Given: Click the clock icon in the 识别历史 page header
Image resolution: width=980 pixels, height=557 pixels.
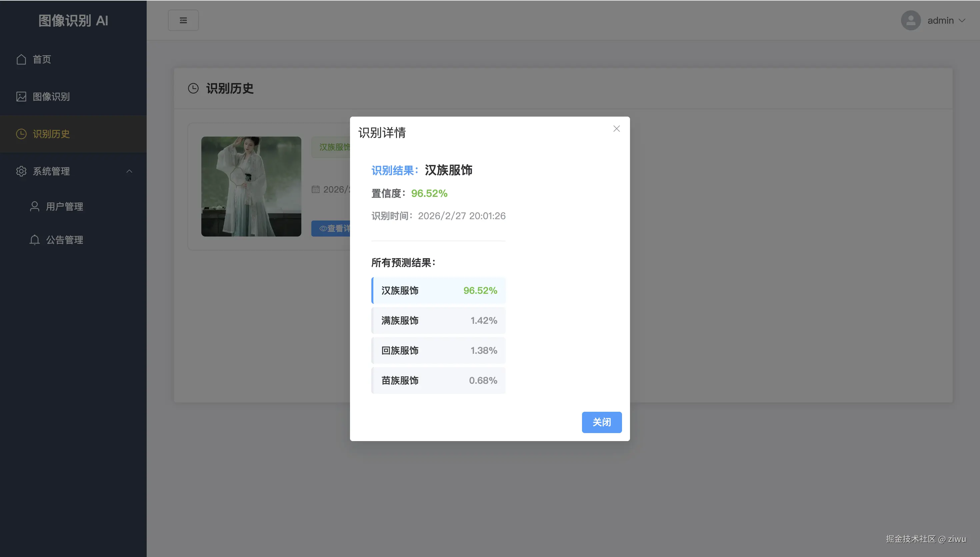Looking at the screenshot, I should 193,88.
